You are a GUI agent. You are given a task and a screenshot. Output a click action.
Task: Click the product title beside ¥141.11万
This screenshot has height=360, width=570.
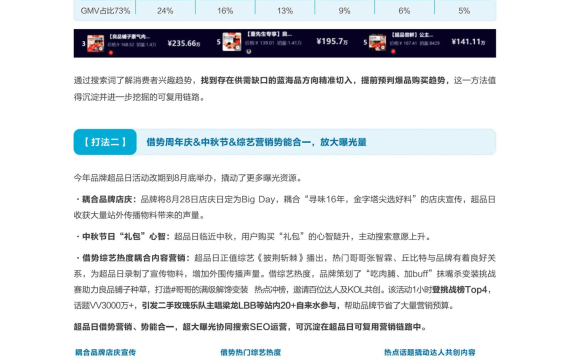pos(412,35)
